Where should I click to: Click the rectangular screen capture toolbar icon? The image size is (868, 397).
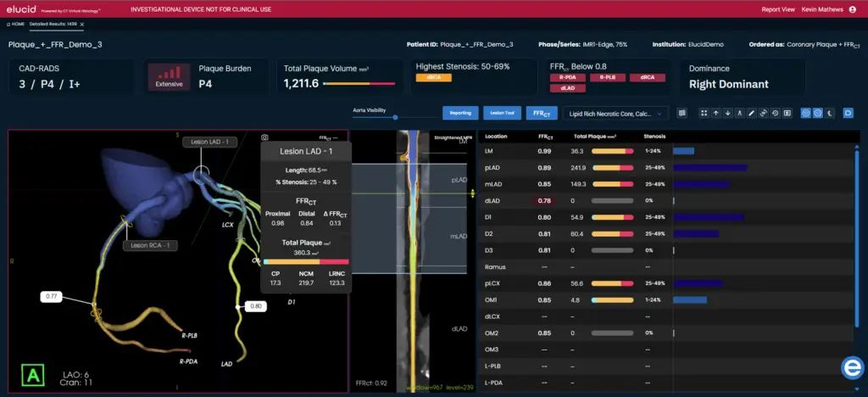click(x=787, y=113)
